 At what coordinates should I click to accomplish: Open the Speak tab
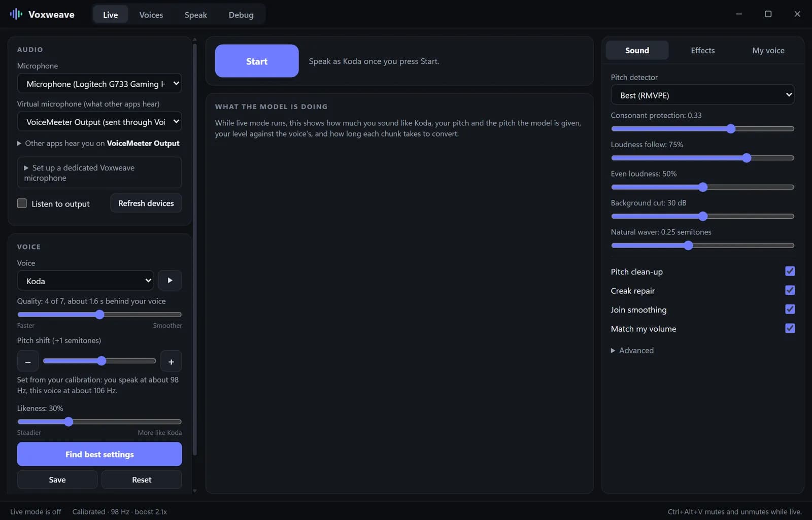195,15
